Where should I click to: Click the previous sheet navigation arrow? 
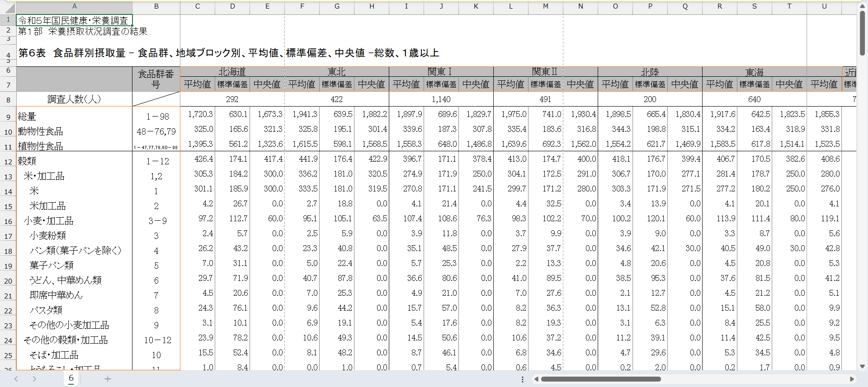tap(16, 379)
